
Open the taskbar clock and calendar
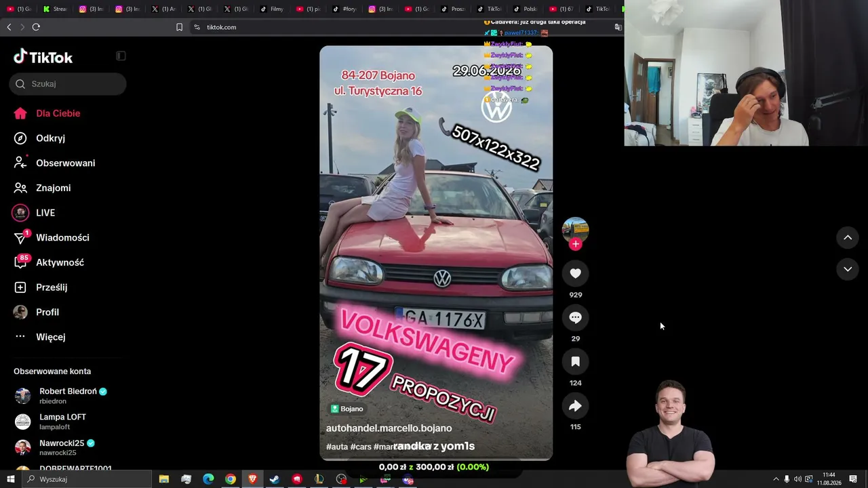point(829,479)
